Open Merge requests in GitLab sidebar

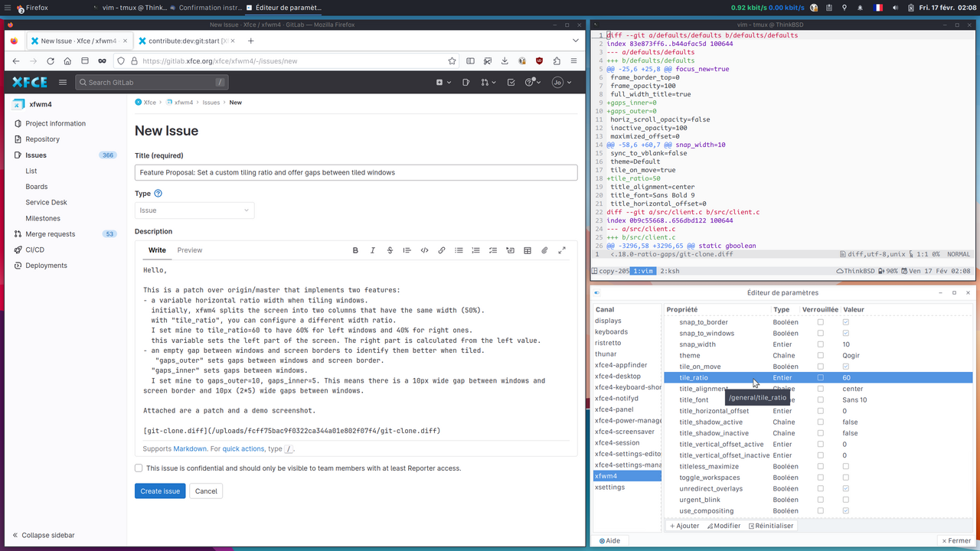(65, 234)
